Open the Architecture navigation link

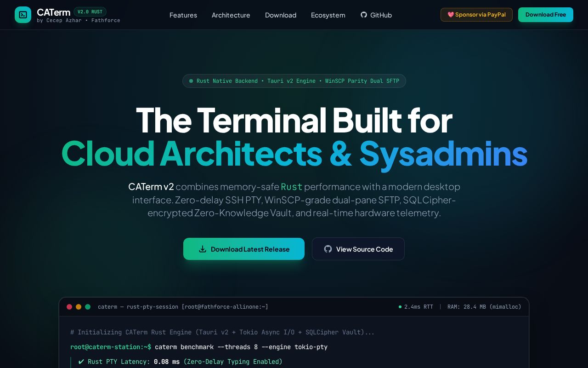(x=231, y=15)
